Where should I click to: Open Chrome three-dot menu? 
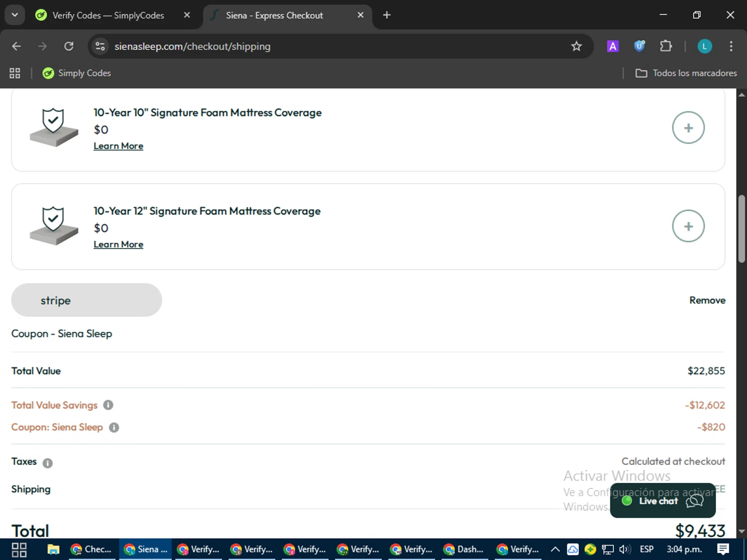[x=731, y=46]
